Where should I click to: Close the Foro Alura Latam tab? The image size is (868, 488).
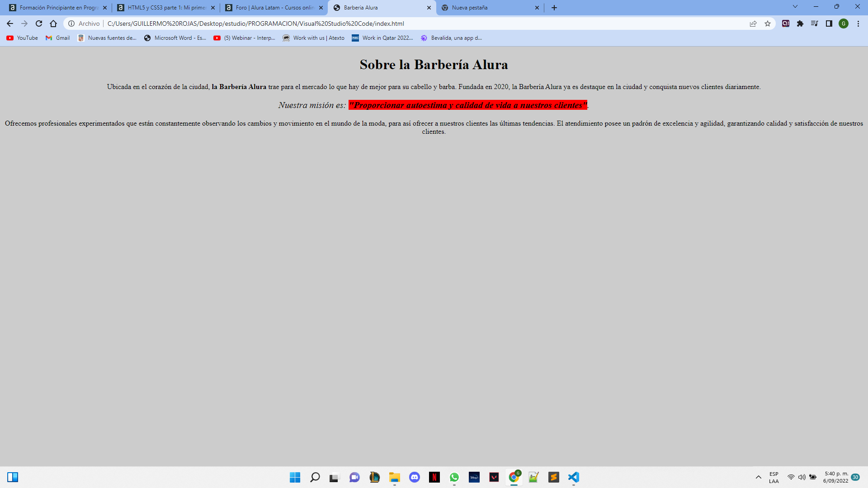click(321, 8)
